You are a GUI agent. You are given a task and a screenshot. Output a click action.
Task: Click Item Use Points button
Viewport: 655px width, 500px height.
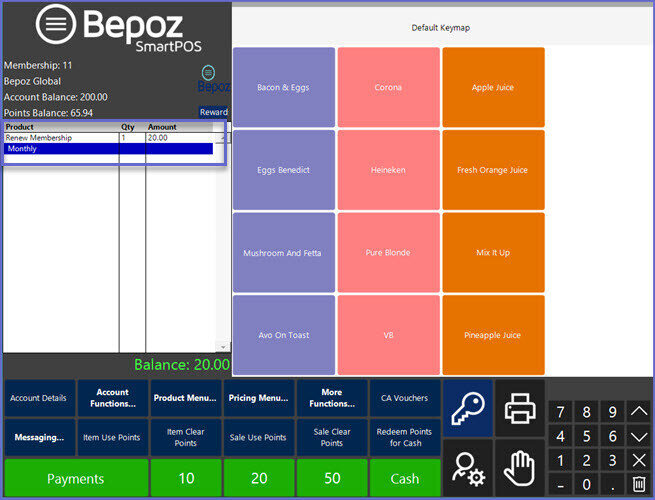pos(113,437)
